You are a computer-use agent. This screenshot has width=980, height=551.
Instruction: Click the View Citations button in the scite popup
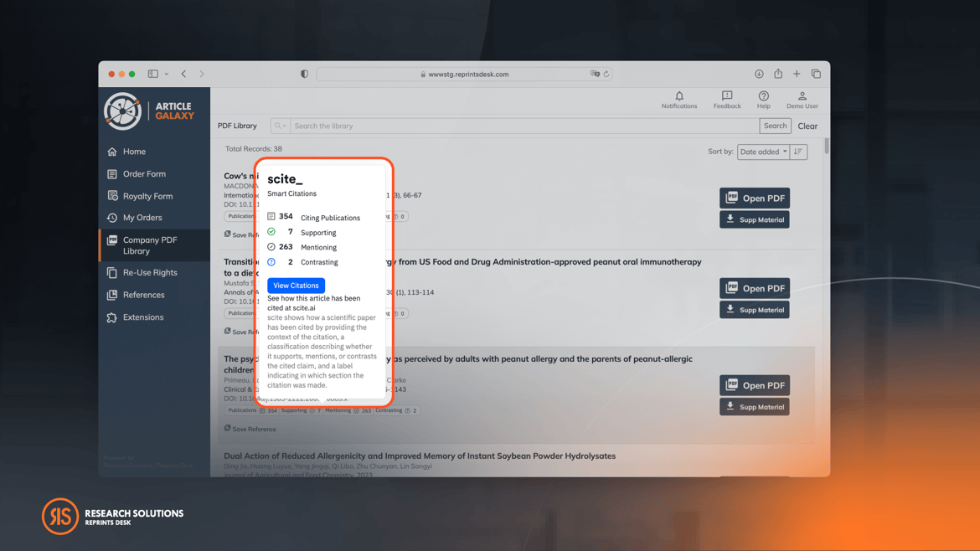click(x=296, y=285)
